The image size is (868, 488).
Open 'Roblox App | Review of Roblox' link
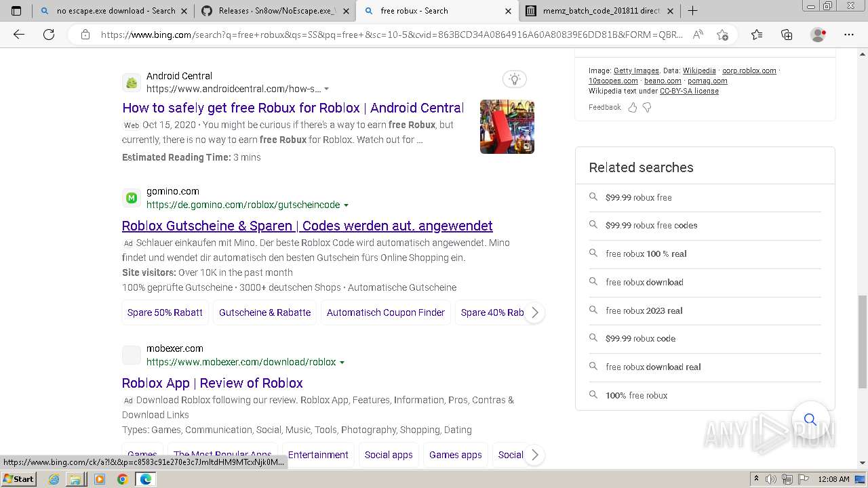click(212, 383)
